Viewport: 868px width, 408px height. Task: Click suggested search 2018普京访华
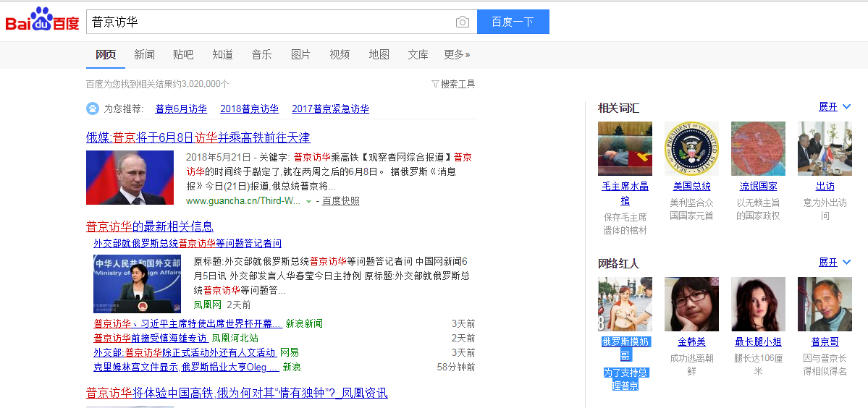[x=249, y=109]
